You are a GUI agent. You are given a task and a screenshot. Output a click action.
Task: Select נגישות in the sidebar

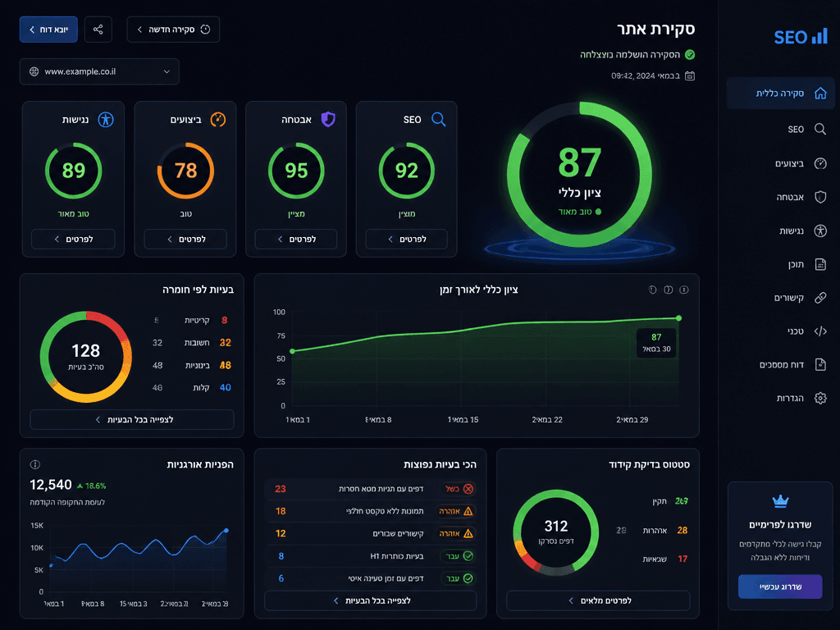pos(792,231)
